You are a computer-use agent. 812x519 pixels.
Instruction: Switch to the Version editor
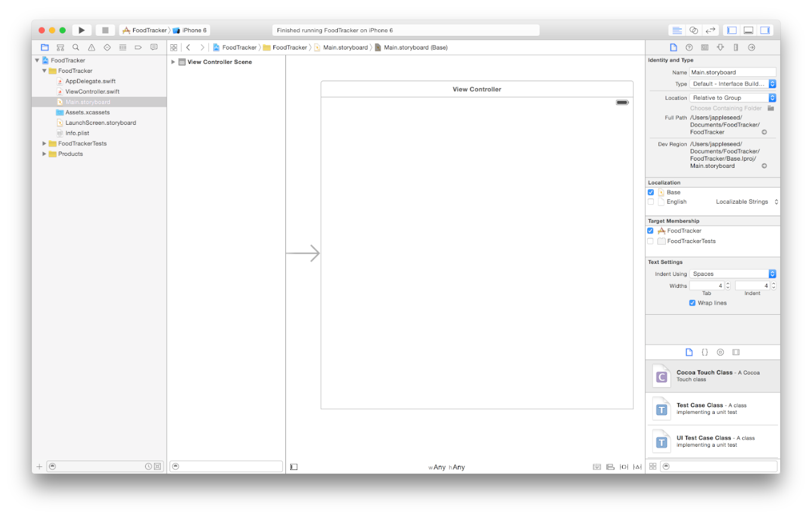(x=710, y=30)
